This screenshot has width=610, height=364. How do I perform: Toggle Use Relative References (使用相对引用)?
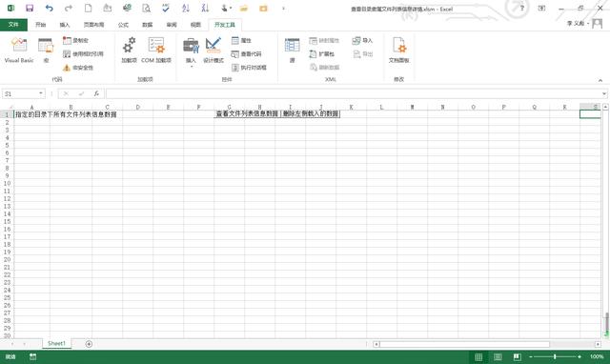point(83,54)
